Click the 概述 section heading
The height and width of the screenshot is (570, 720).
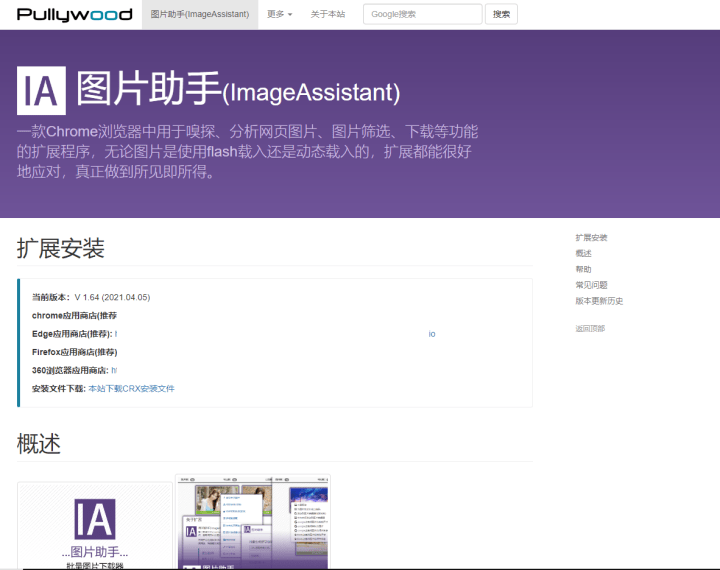39,444
